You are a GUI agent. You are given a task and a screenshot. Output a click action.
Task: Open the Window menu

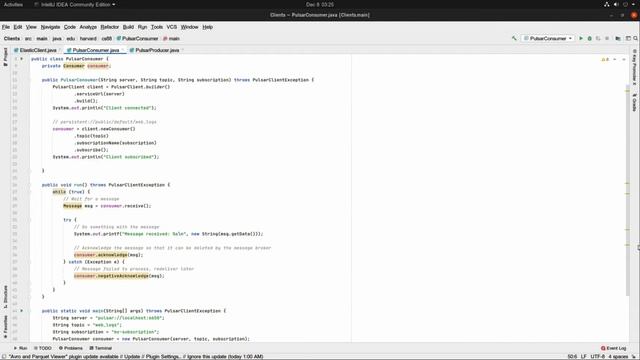coord(189,27)
